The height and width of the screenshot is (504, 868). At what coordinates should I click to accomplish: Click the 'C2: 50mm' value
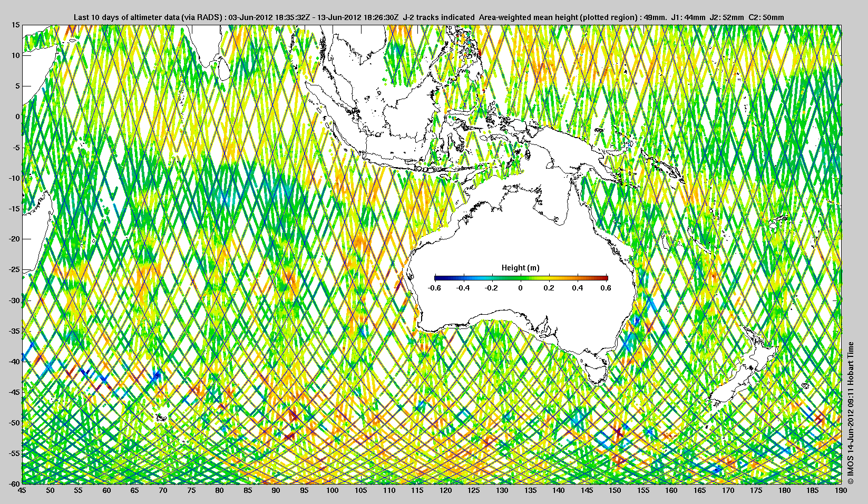tap(766, 17)
